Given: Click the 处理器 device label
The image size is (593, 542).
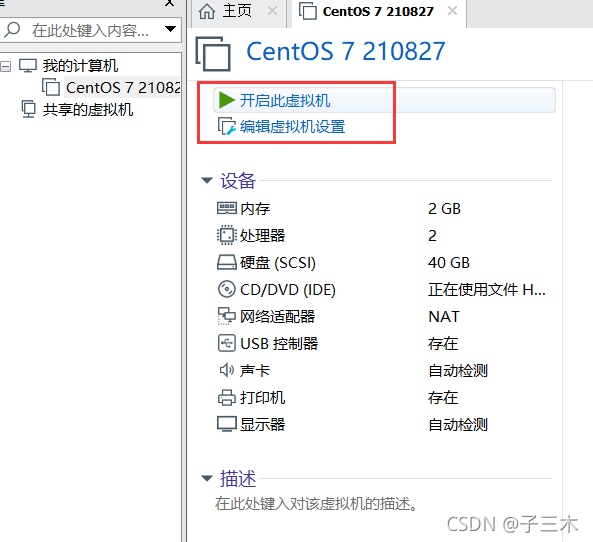Looking at the screenshot, I should click(262, 236).
